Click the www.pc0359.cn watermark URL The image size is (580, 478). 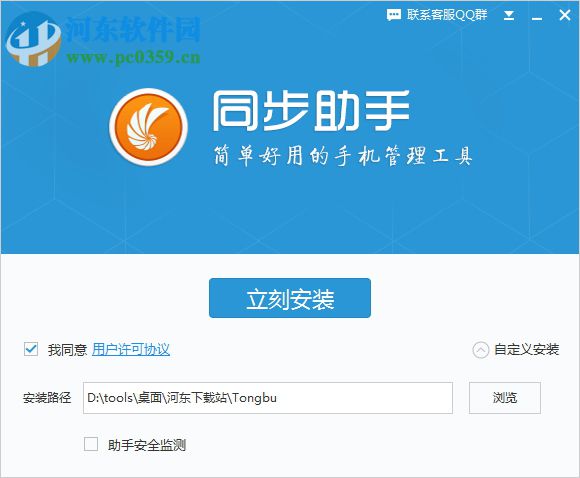[134, 58]
